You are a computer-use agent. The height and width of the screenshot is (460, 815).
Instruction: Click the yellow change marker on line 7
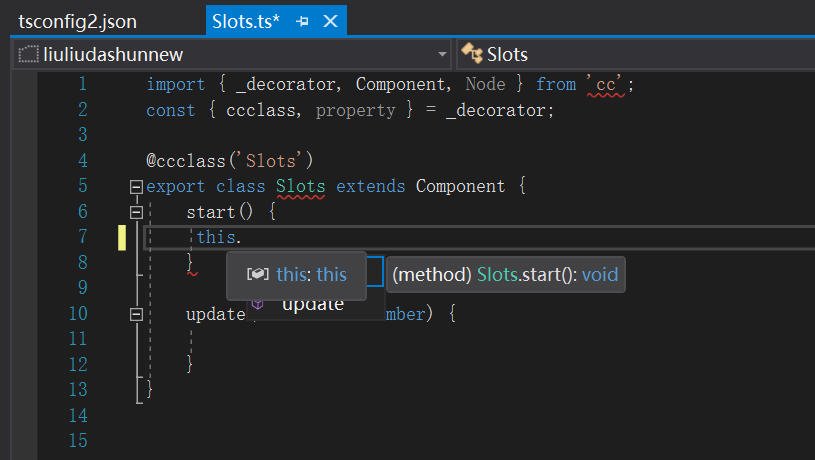coord(122,237)
